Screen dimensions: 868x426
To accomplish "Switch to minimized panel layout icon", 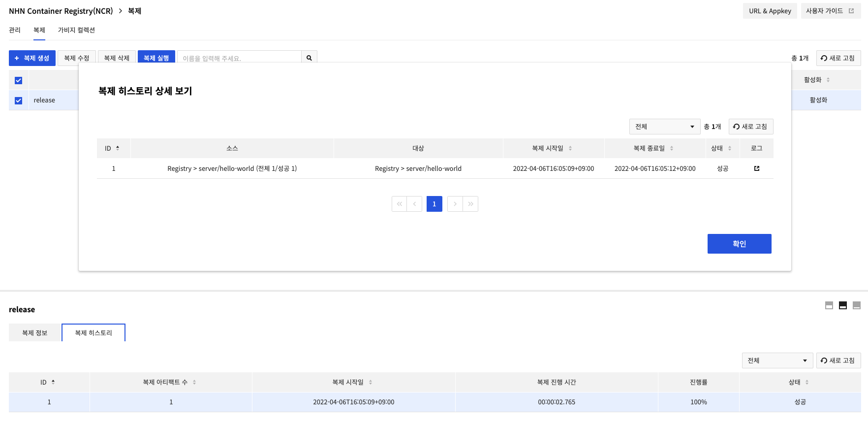I will (x=857, y=305).
